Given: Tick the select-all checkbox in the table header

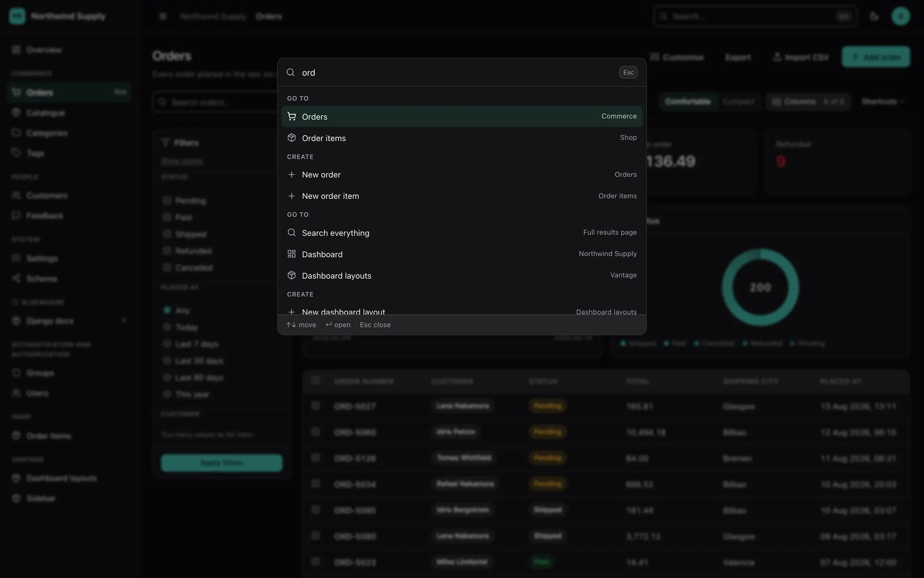Looking at the screenshot, I should (x=316, y=380).
